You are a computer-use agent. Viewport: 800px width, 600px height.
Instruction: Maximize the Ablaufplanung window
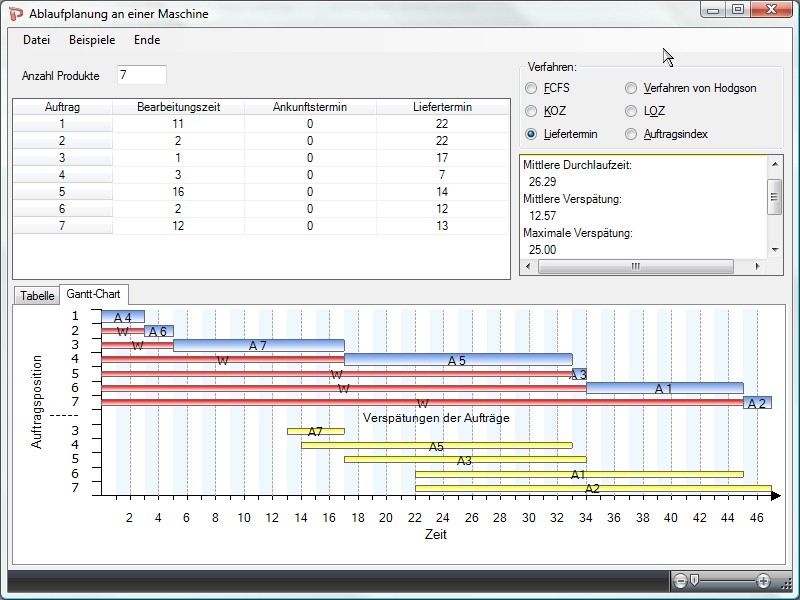tap(738, 10)
